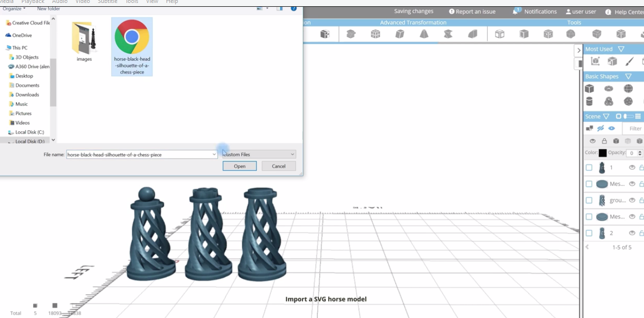The width and height of the screenshot is (644, 318).
Task: Toggle lock of scene object 1
Action: 641,167
